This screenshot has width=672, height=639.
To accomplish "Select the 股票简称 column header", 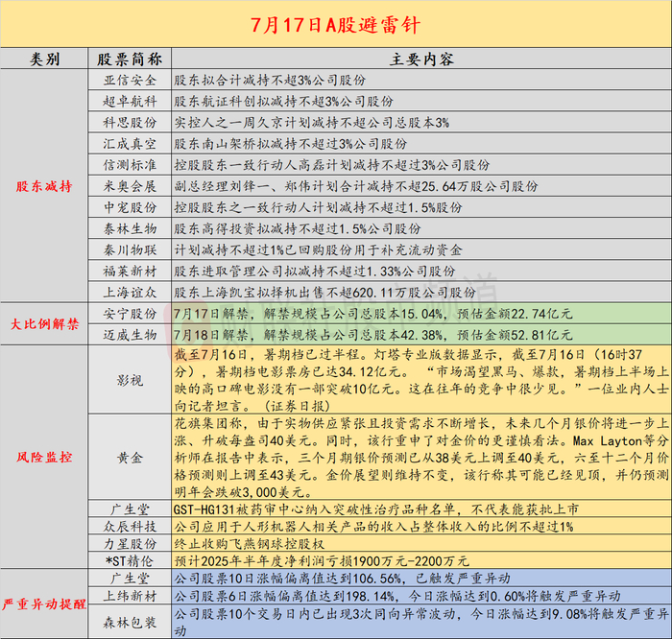I will [130, 59].
